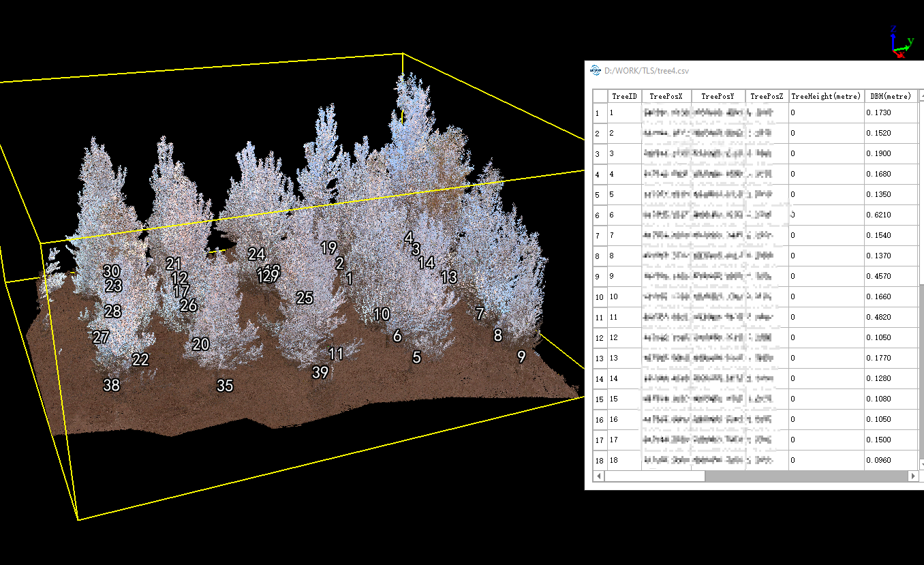The image size is (924, 565).
Task: Click the XYZ axis orientation gizmo
Action: point(900,44)
